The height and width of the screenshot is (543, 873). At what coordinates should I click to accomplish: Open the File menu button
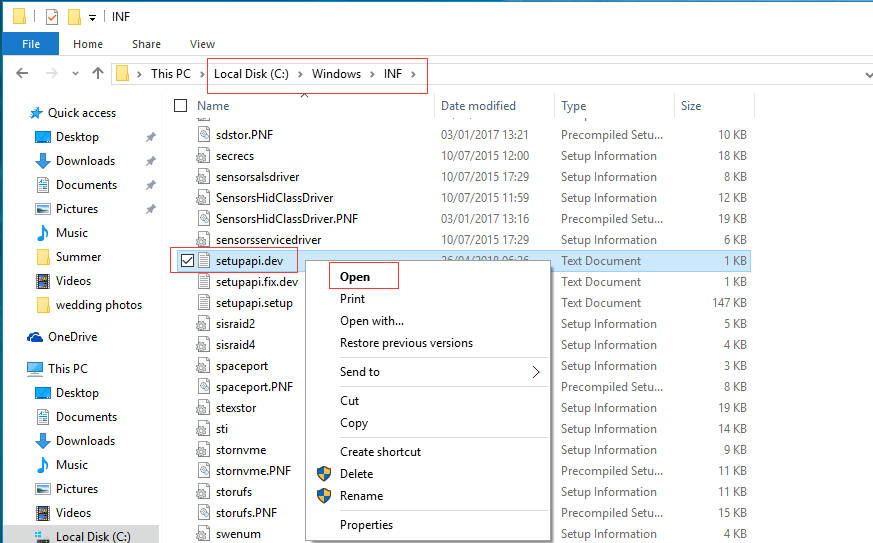[x=31, y=44]
